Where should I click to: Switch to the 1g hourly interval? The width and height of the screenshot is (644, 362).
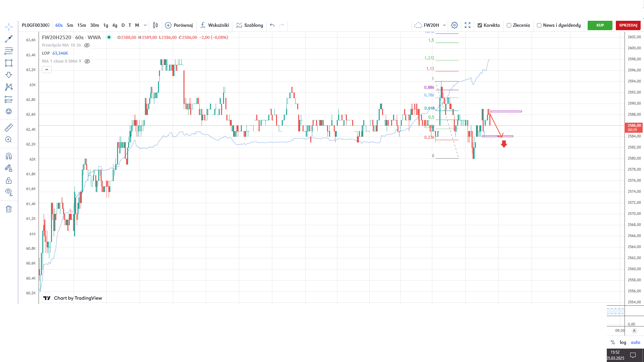click(x=106, y=25)
